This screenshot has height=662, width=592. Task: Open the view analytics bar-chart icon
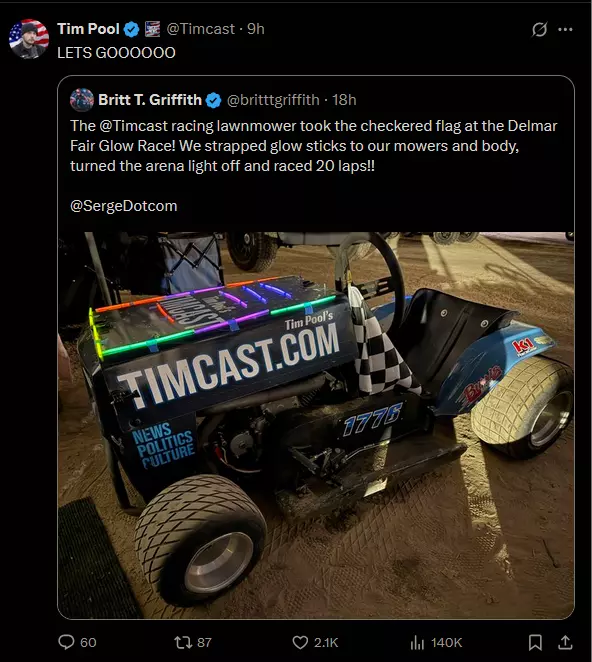(417, 643)
